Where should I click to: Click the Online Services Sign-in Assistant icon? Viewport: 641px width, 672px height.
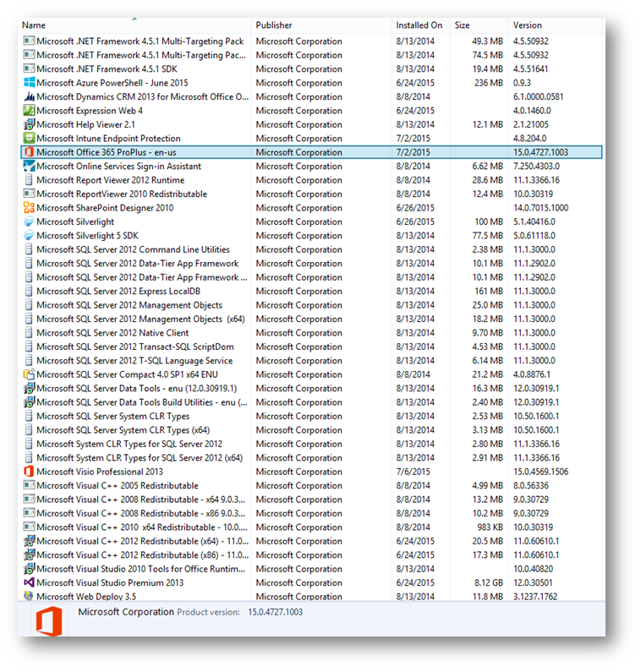click(29, 166)
